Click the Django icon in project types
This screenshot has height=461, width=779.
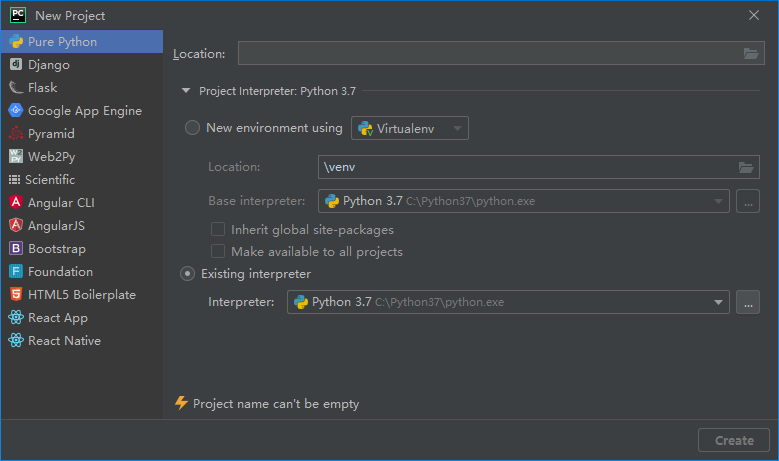(x=16, y=65)
